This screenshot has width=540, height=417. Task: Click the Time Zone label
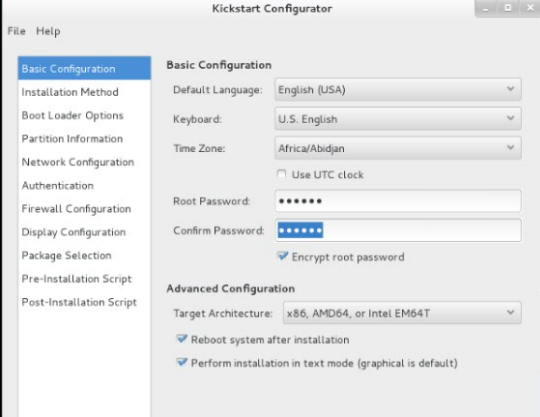coord(199,148)
